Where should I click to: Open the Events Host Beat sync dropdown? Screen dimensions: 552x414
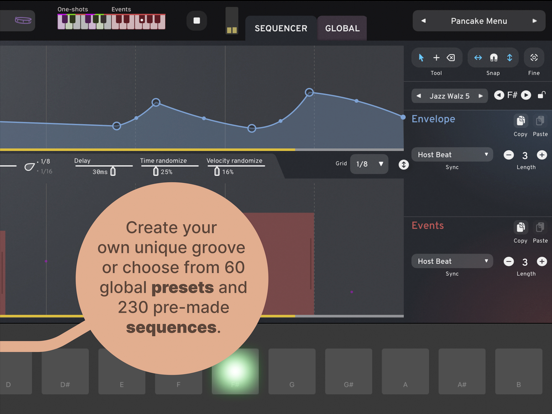coord(452,261)
